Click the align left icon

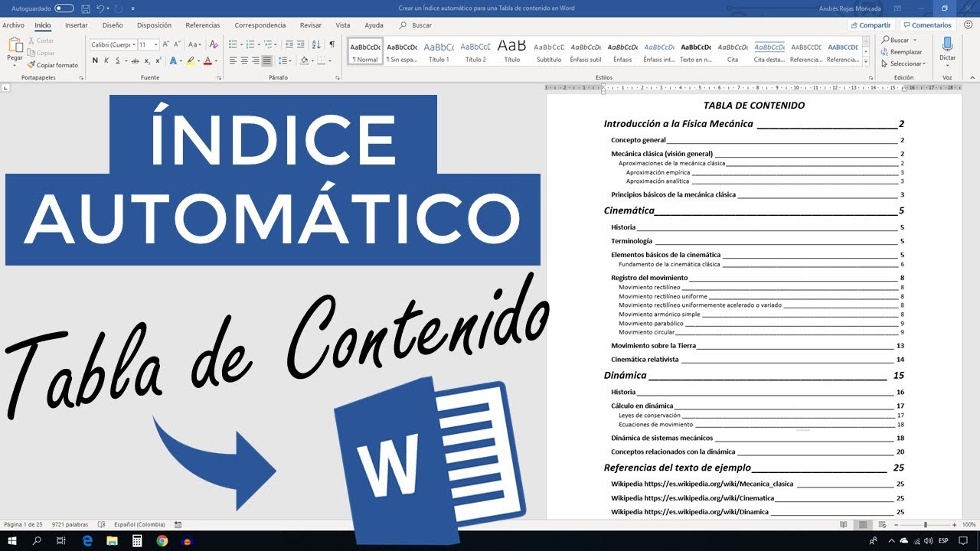[x=234, y=60]
